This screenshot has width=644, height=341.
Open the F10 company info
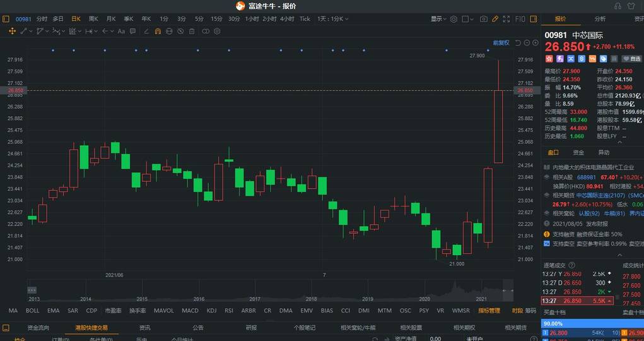(x=520, y=19)
